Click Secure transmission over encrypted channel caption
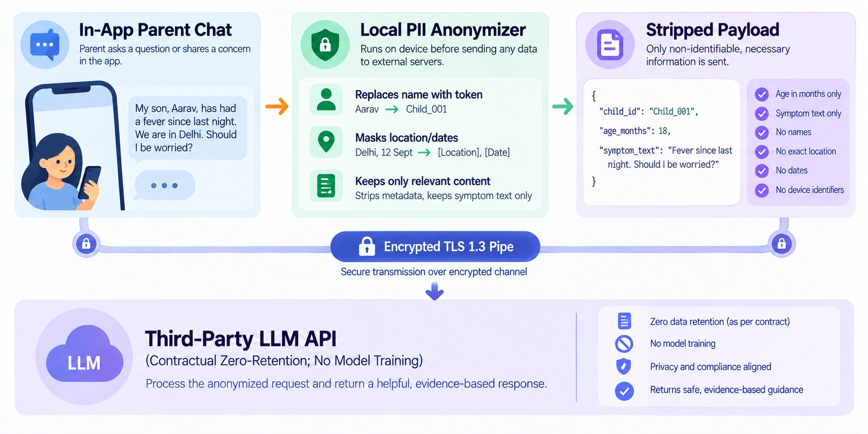This screenshot has width=868, height=434. coord(434,272)
